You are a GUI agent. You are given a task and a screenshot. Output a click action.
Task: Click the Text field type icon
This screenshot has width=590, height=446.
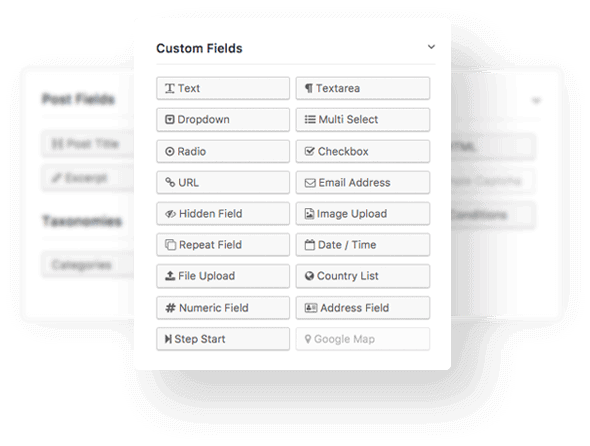(x=170, y=88)
